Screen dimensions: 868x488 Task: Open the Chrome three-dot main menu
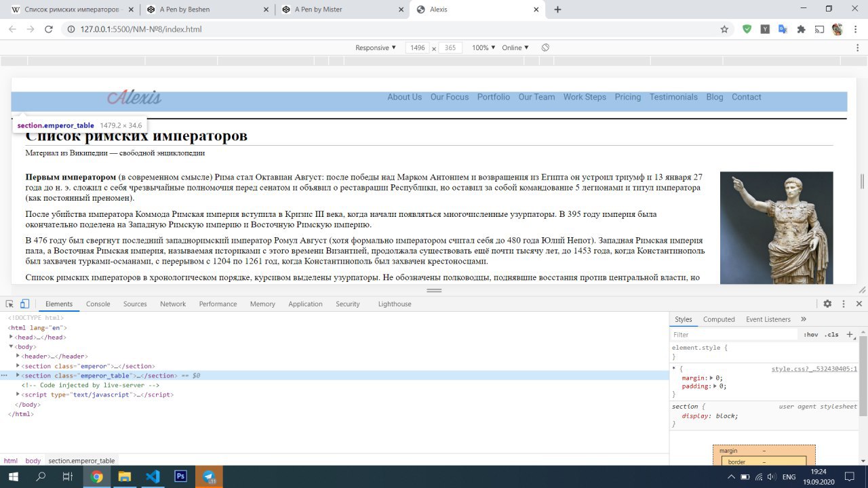tap(855, 29)
